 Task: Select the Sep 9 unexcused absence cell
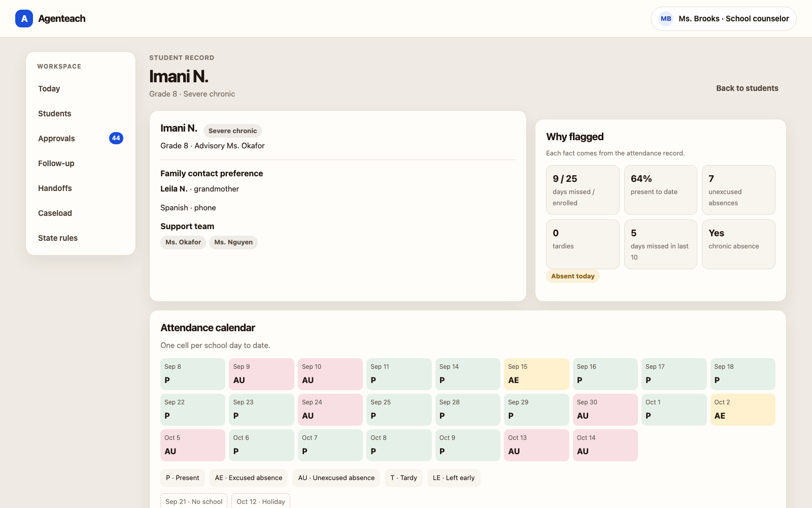click(x=262, y=374)
